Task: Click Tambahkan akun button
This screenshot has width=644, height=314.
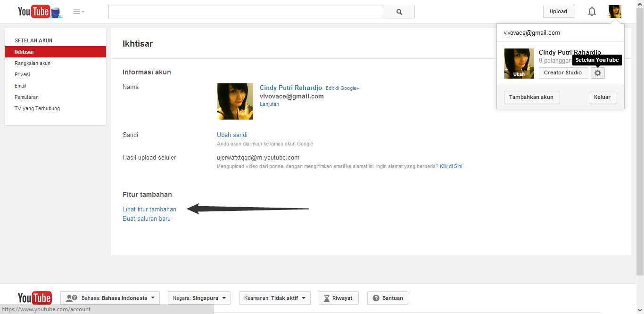Action: click(531, 97)
